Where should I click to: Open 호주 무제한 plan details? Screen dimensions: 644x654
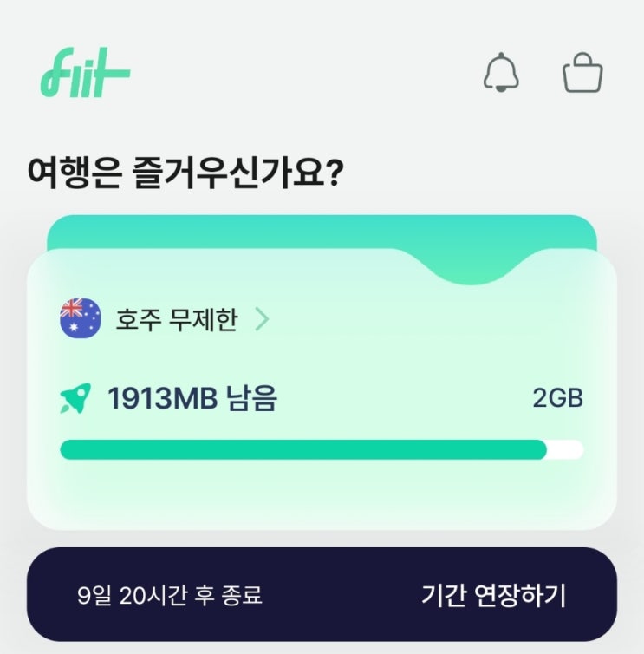pos(177,320)
